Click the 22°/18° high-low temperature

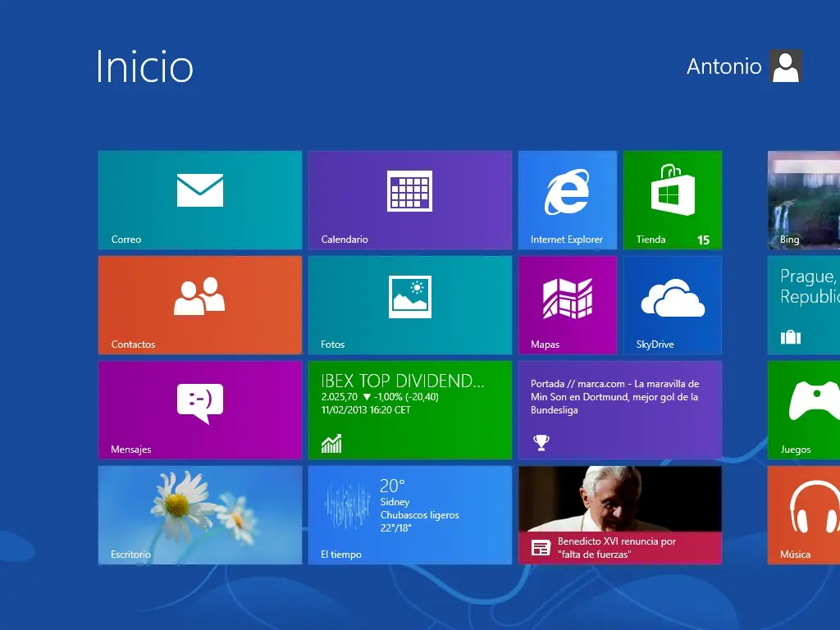tap(395, 528)
